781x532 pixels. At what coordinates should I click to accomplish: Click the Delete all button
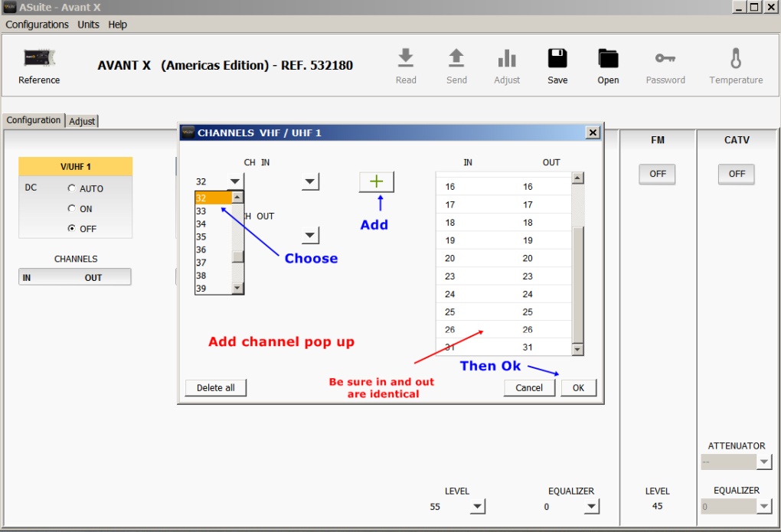(x=216, y=387)
